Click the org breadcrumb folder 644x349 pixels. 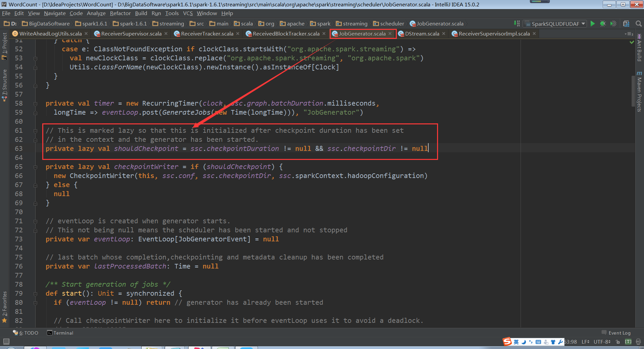(266, 23)
